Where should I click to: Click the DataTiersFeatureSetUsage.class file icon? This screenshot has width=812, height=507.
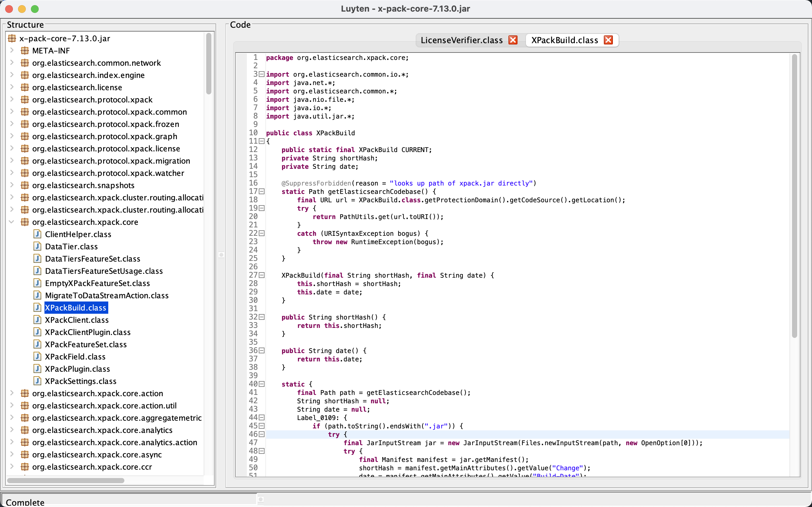pos(38,271)
